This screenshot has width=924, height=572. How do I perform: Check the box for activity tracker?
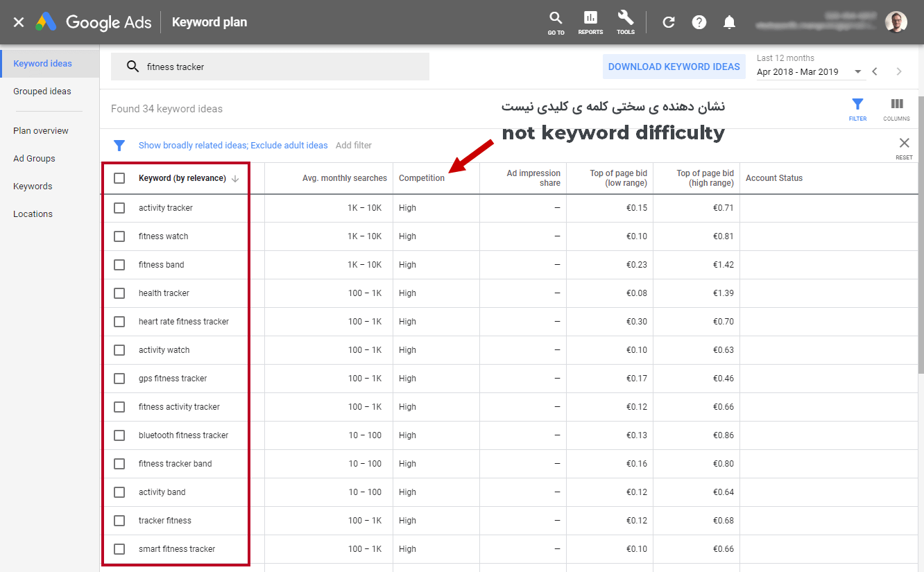click(119, 208)
